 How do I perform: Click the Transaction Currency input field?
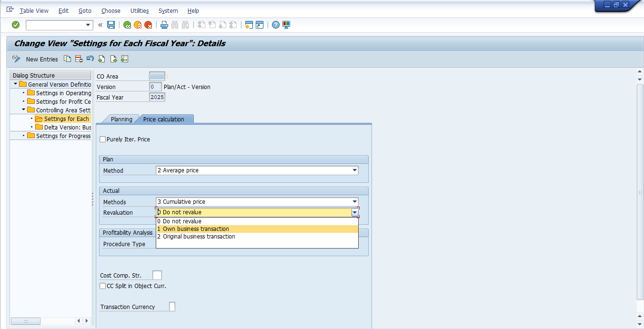tap(172, 307)
